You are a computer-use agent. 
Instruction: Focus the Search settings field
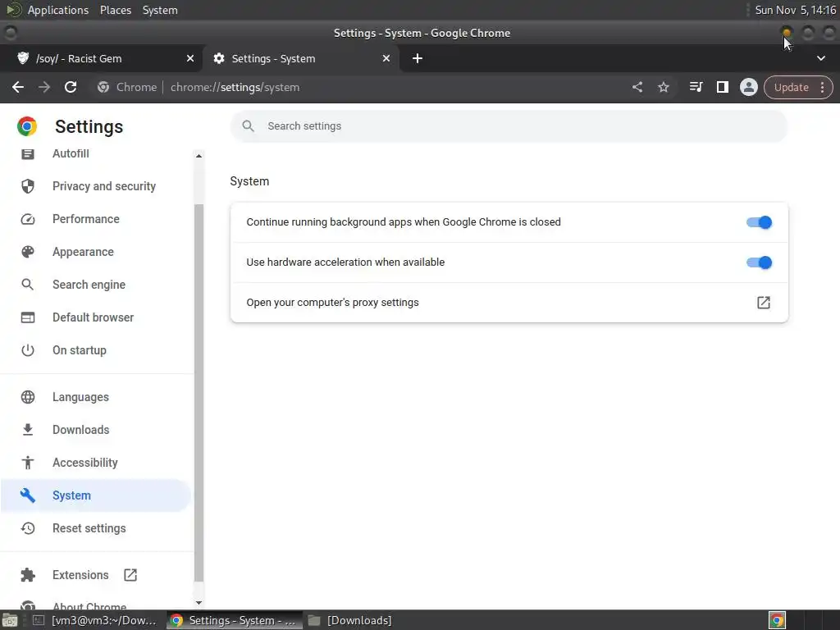pos(509,126)
